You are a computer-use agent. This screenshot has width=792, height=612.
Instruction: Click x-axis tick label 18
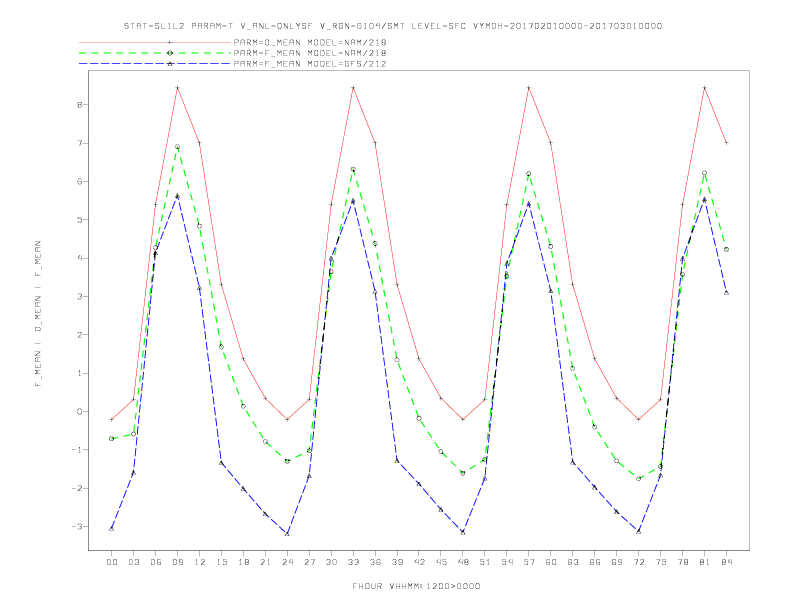tap(243, 562)
